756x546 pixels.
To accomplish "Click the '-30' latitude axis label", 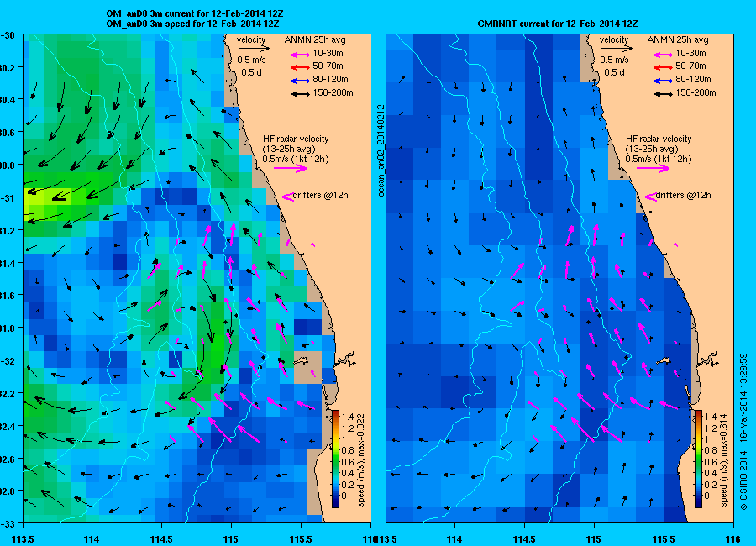I will 8,35.
